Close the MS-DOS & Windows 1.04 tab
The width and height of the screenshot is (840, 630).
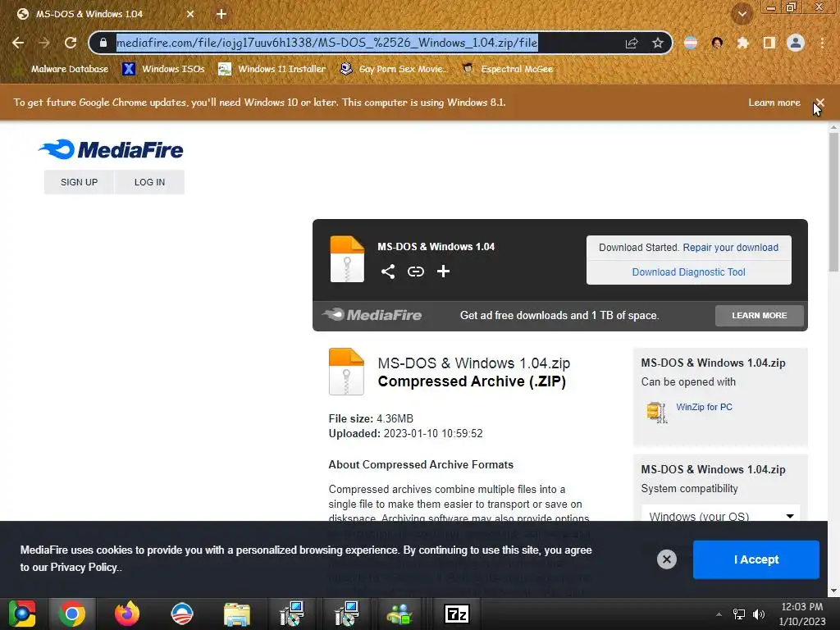tap(190, 14)
